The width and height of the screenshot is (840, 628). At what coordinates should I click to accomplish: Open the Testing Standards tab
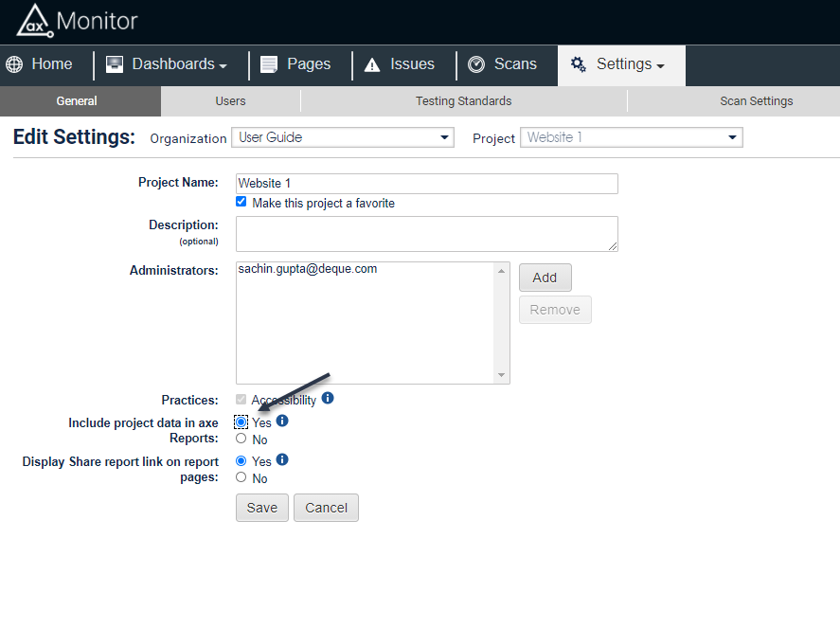(x=463, y=101)
